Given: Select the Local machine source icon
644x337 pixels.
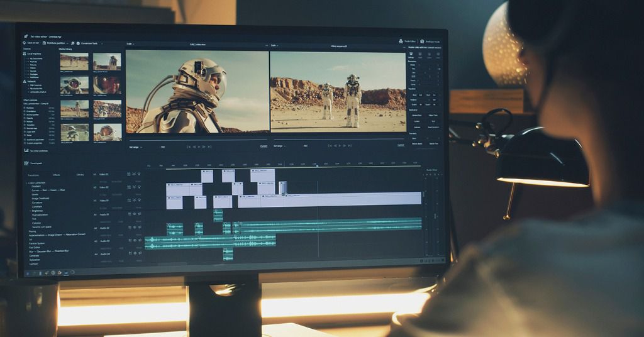Looking at the screenshot, I should [25, 54].
